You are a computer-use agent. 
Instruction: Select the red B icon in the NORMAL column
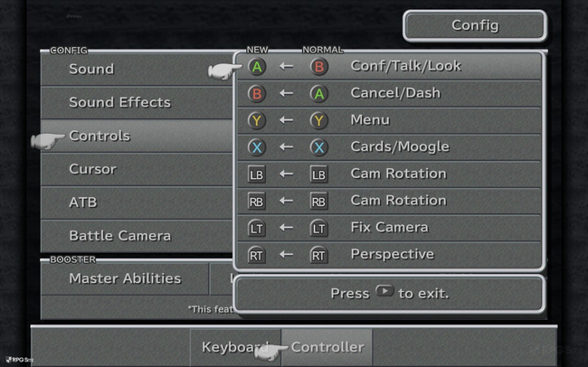pos(319,67)
